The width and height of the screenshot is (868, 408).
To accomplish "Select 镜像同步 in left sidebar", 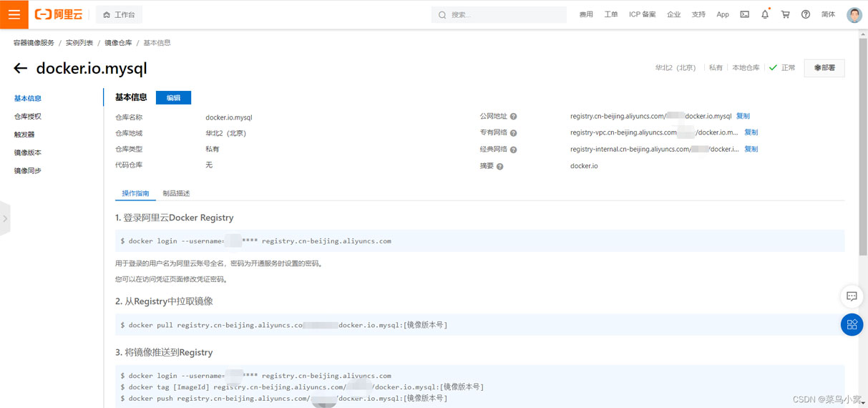I will pos(28,171).
